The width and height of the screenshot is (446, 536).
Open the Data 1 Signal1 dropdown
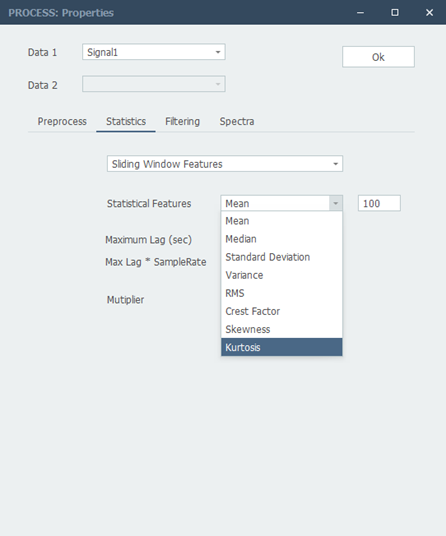tap(153, 52)
